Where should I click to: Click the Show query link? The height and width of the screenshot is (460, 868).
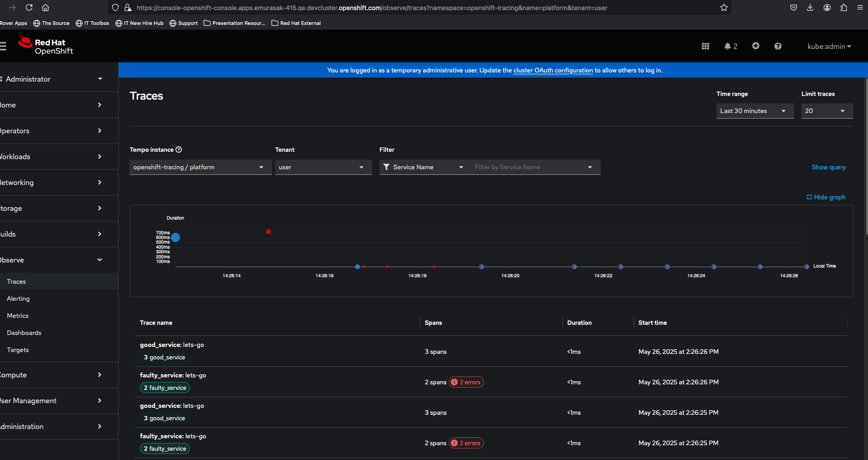828,167
